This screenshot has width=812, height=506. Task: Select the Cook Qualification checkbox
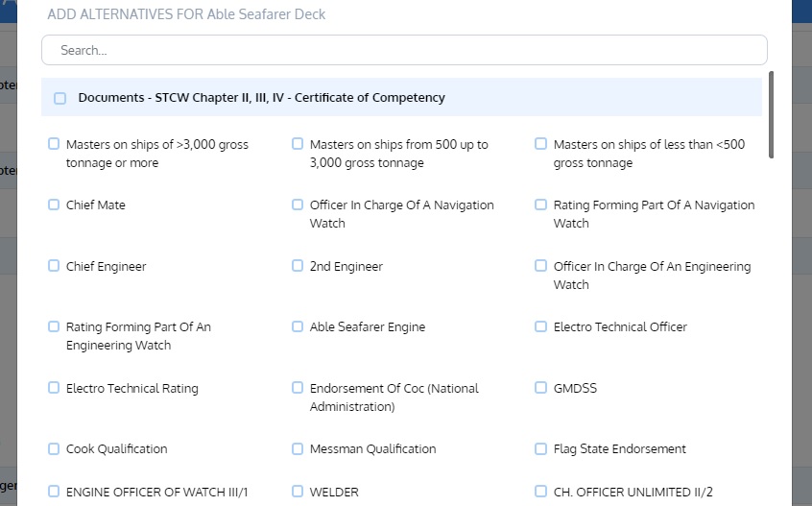pyautogui.click(x=54, y=448)
